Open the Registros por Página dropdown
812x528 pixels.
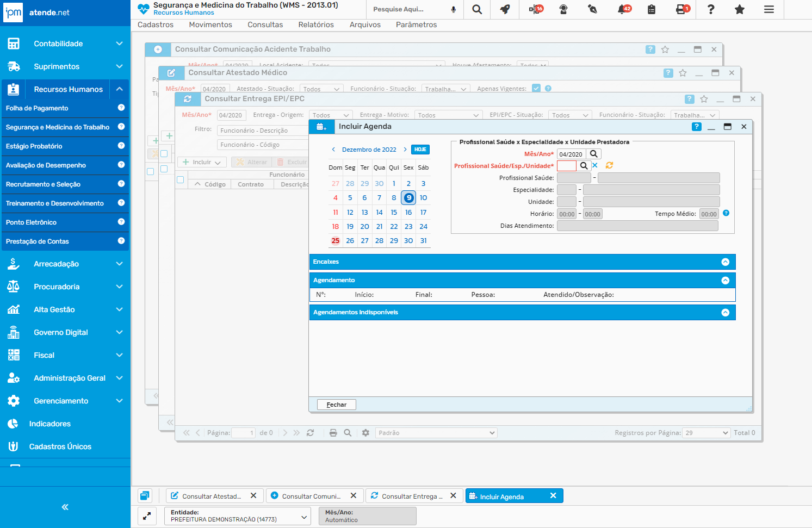click(x=706, y=433)
